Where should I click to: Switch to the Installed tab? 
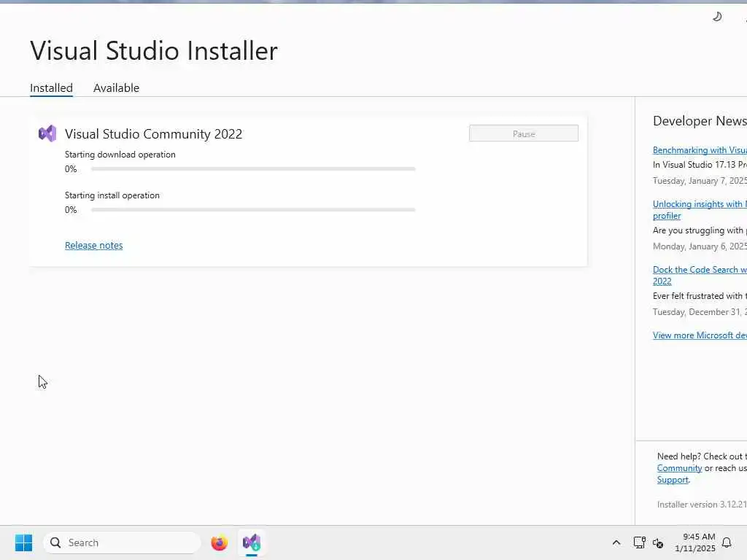tap(52, 88)
